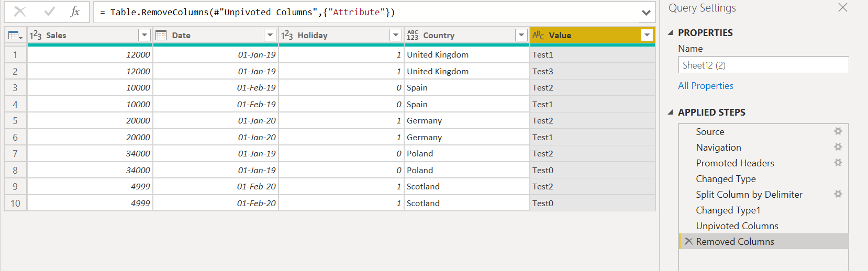Click 34000 sales cell in row 7

[90, 153]
